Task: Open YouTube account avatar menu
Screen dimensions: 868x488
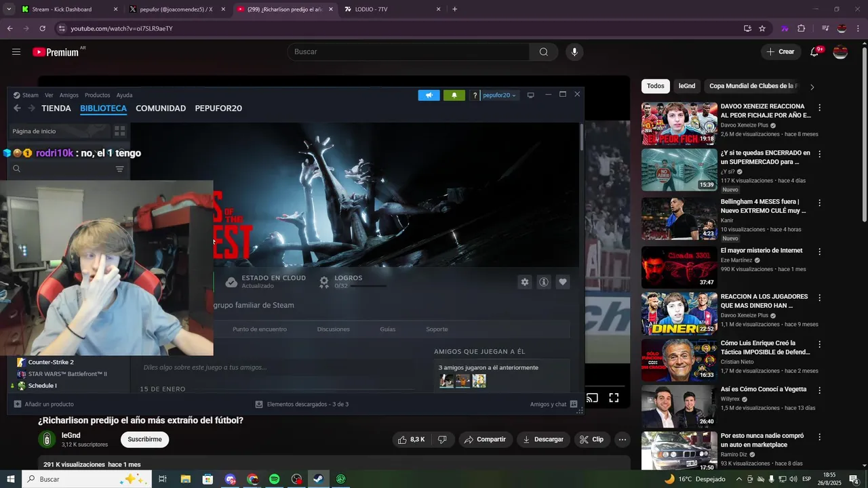Action: 840,52
